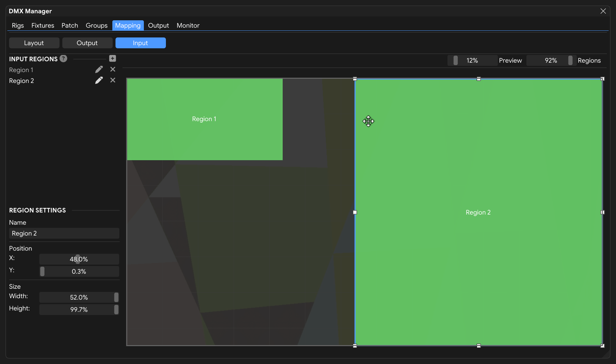Click the Region 1 rectangle on canvas
Viewport: 616px width, 364px height.
click(x=205, y=119)
